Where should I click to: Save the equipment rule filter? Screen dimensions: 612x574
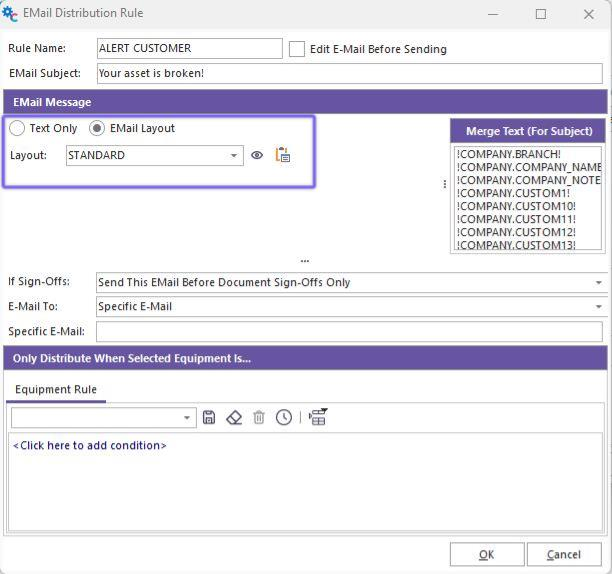pyautogui.click(x=209, y=417)
